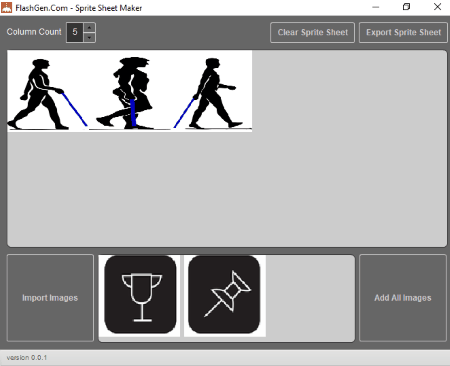Select third walking figure sprite with cane behind
Viewport: 450px width, 366px height.
(x=211, y=91)
